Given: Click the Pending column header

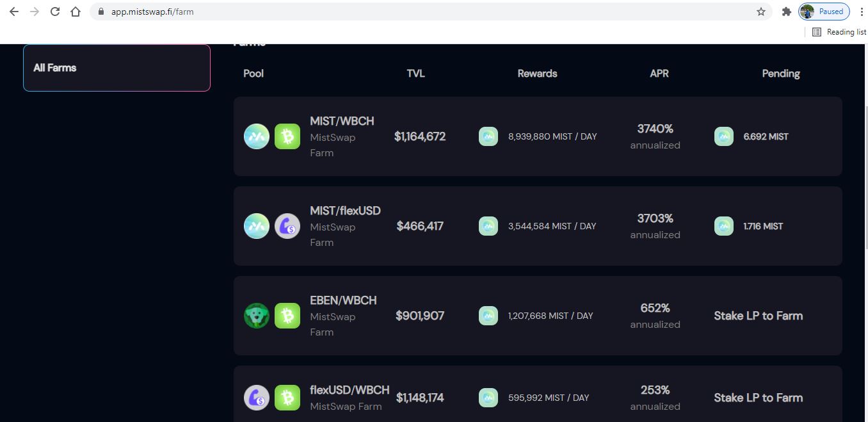Looking at the screenshot, I should (x=780, y=74).
